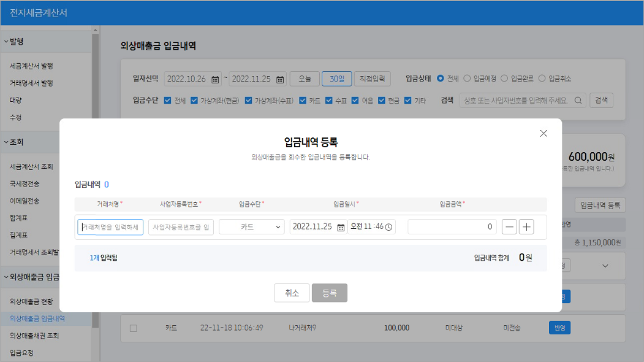This screenshot has height=362, width=644.
Task: Select the 입금완료 radio button
Action: tap(504, 78)
